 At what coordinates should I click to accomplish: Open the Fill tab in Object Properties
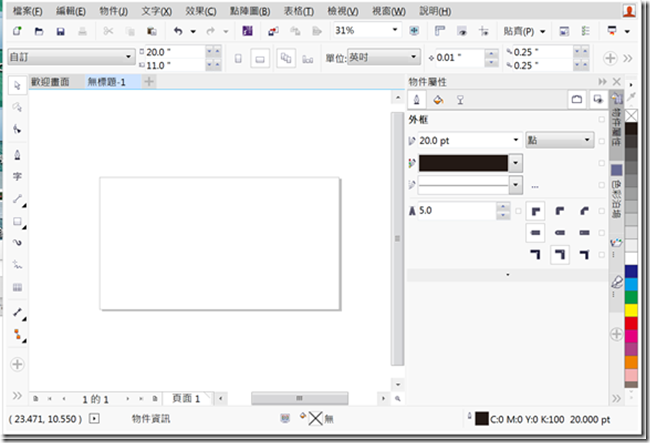[x=438, y=100]
